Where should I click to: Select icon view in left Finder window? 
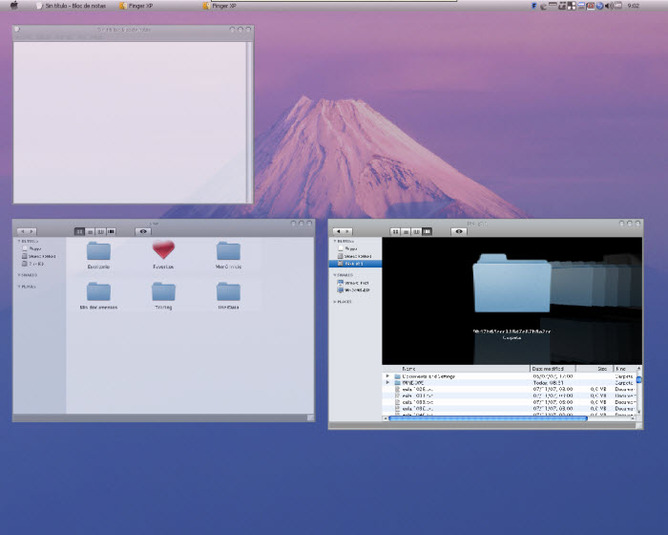click(80, 231)
